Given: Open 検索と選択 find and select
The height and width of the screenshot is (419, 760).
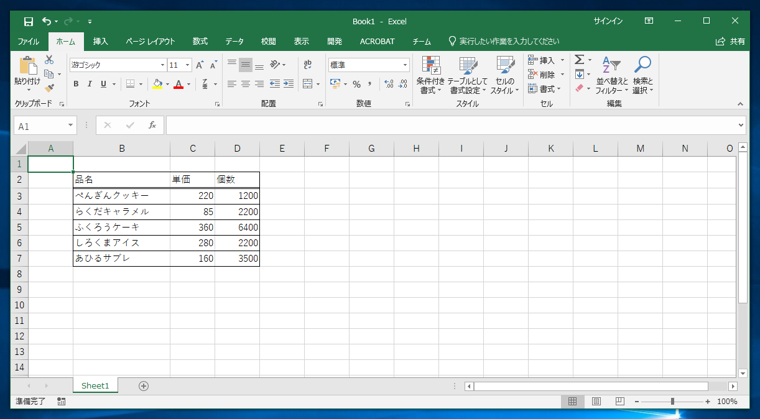Looking at the screenshot, I should click(643, 75).
